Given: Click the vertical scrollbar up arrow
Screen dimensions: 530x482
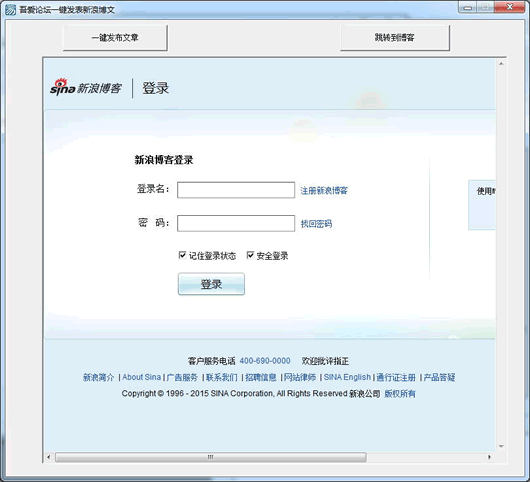Looking at the screenshot, I should [x=501, y=64].
